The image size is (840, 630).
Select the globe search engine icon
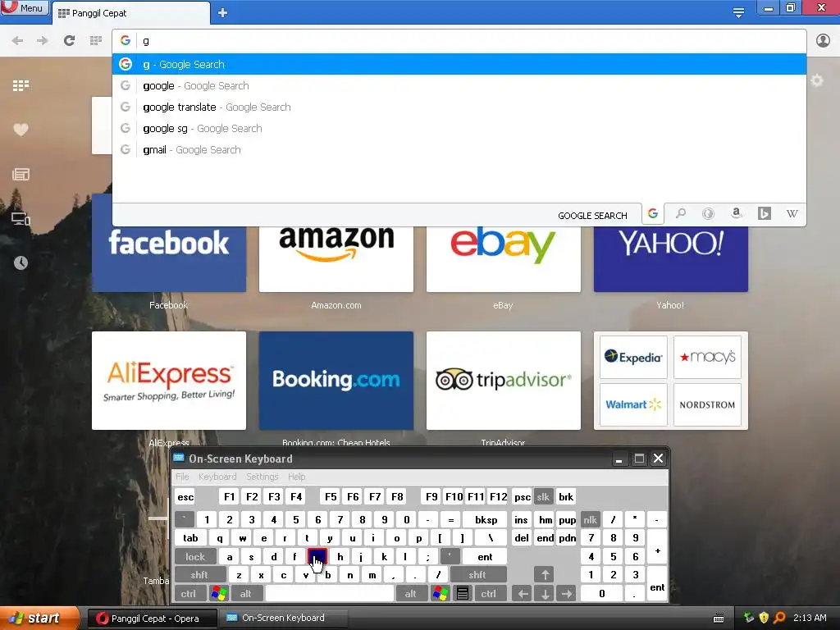(x=708, y=214)
